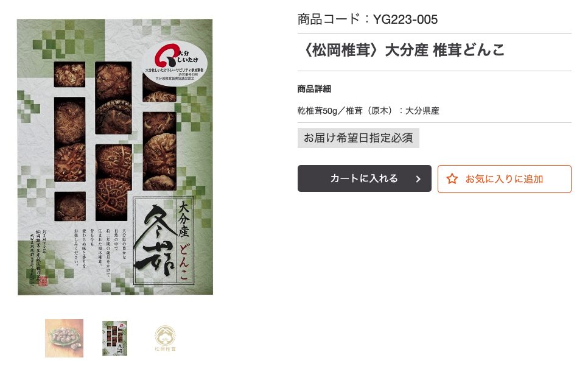Click the chevron arrow on cart button
588x366 pixels.
click(418, 179)
